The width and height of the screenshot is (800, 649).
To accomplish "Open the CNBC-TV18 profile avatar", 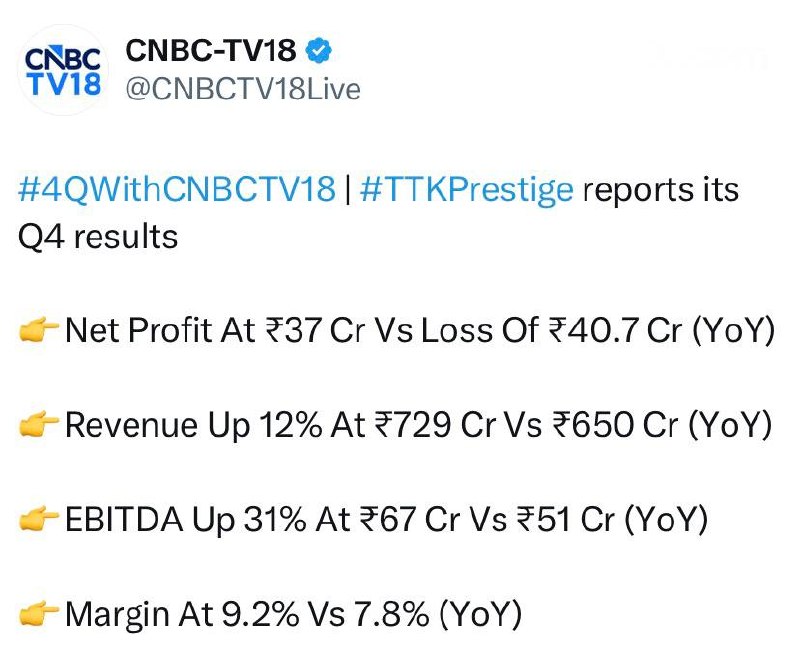I will (x=63, y=70).
